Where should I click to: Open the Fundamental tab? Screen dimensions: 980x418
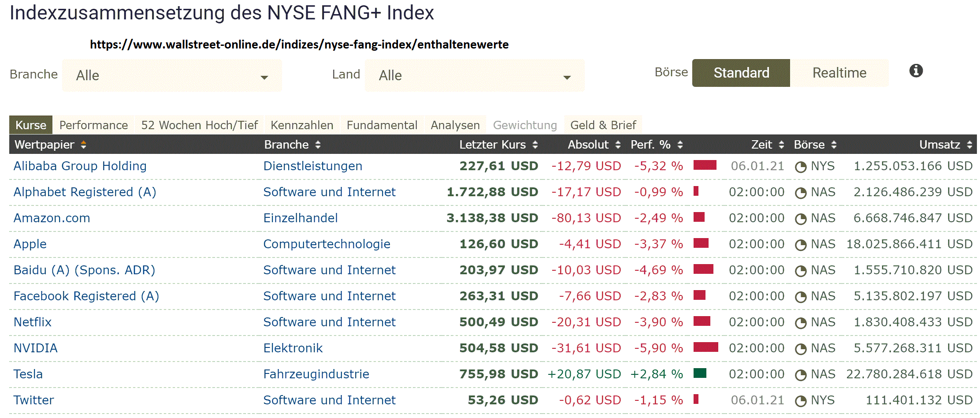[382, 125]
